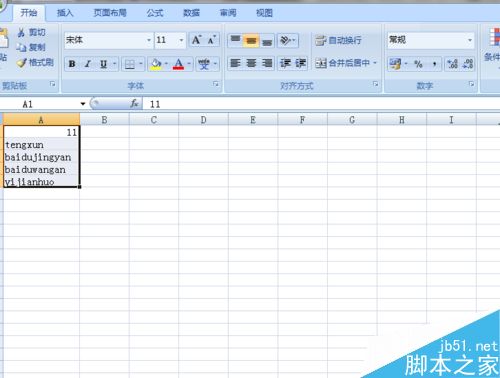Viewport: 500px width, 378px height.
Task: Click the Cut (剪切) scissors icon
Action: click(x=21, y=32)
